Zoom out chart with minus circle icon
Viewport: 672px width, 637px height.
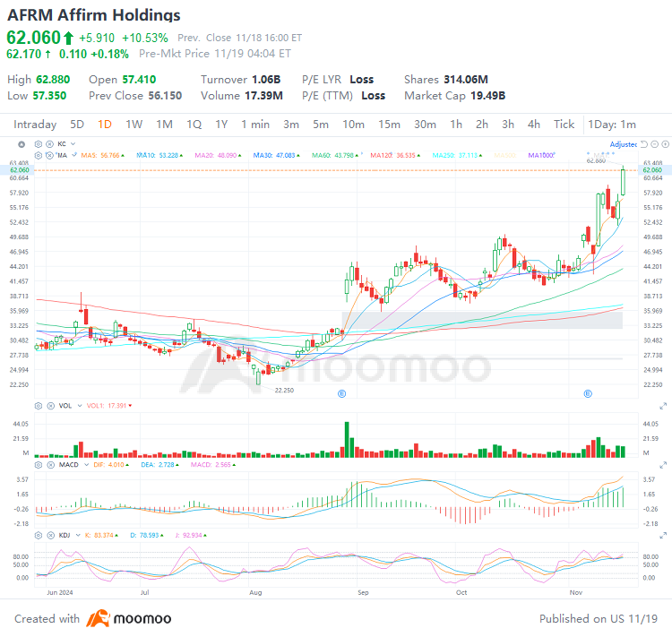(x=654, y=144)
